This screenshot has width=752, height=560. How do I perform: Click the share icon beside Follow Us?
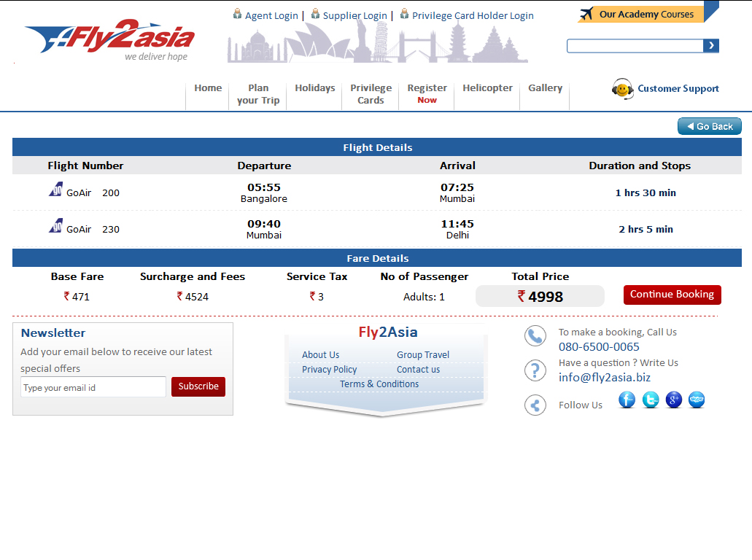535,405
